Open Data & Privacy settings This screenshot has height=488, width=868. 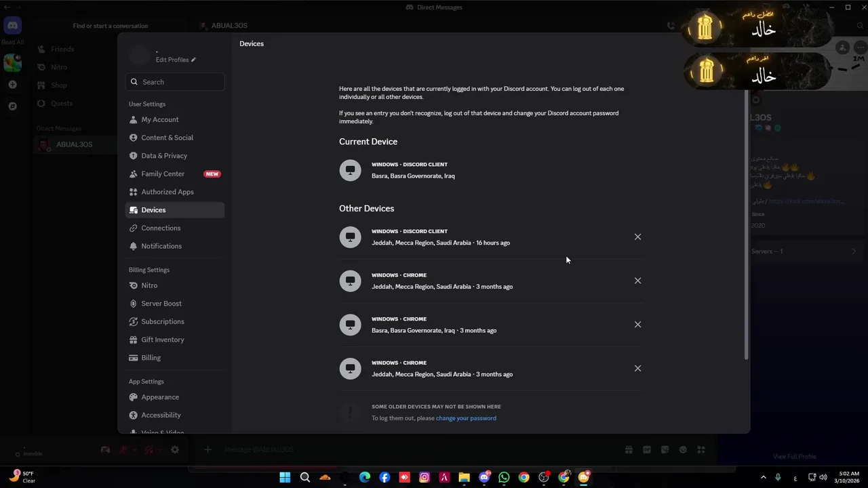click(x=175, y=156)
